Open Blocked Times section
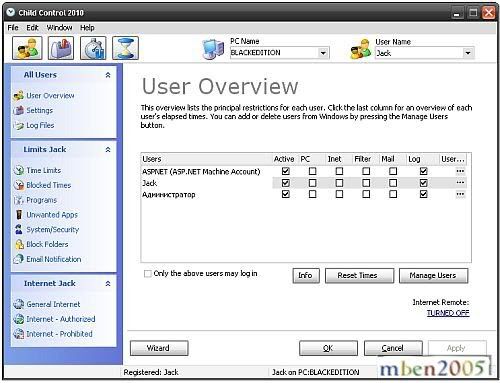 (42, 185)
